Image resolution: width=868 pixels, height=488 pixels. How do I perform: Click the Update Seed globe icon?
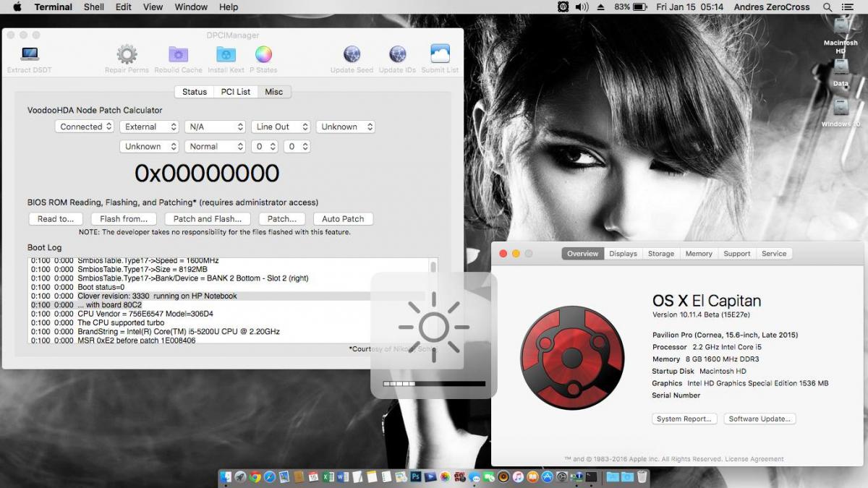coord(352,54)
